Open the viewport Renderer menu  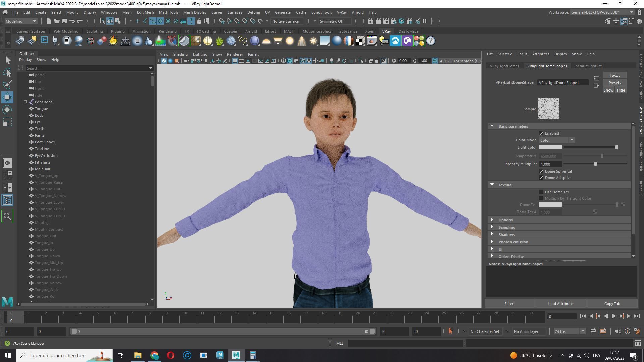click(235, 54)
